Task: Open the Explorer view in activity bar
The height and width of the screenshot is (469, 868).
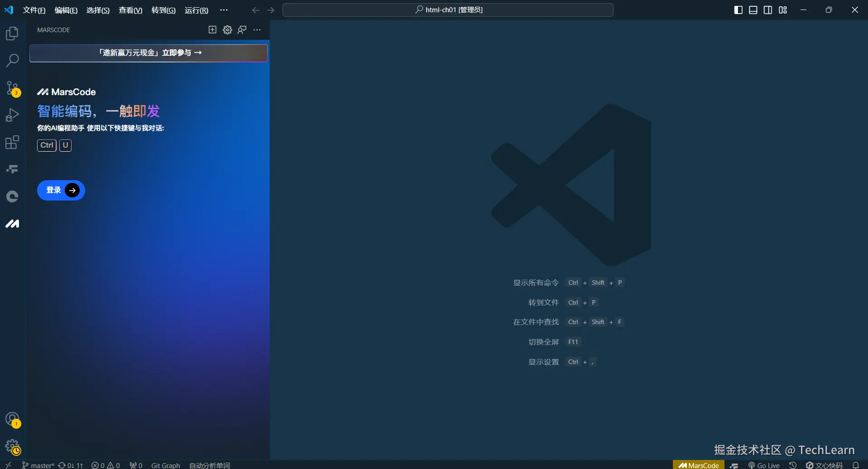Action: (x=12, y=33)
